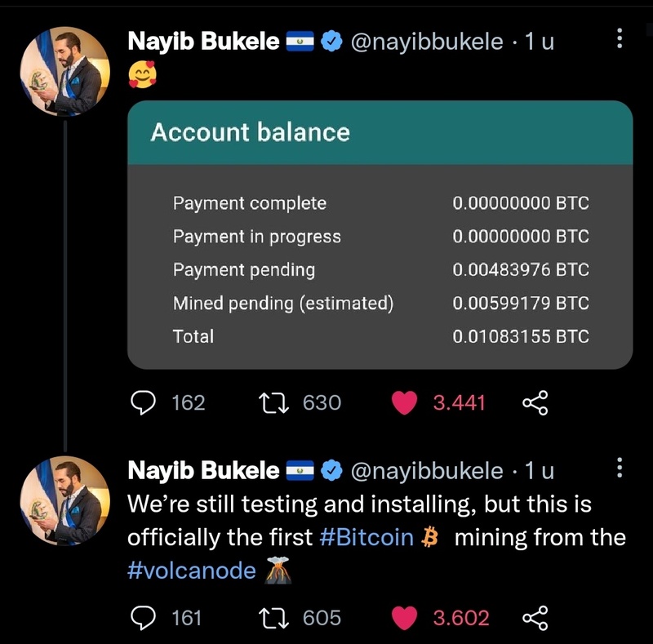Open the reply icon on the Account balance tweet

coord(142,402)
